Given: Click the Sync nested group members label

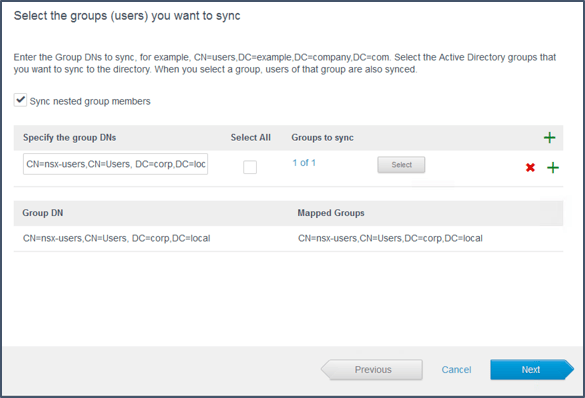Looking at the screenshot, I should pos(90,101).
